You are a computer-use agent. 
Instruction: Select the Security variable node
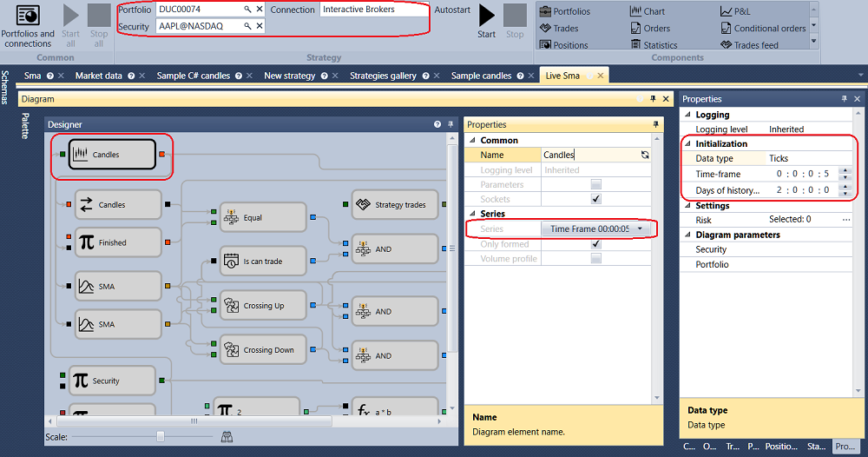(x=112, y=381)
